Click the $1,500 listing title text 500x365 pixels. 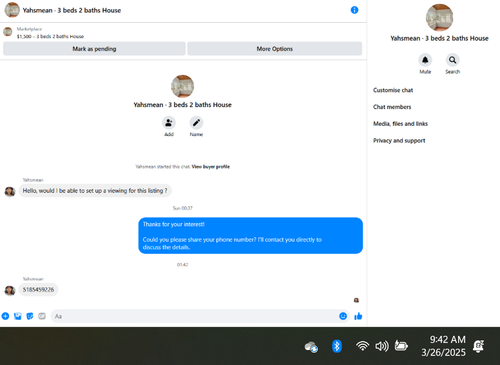click(50, 36)
